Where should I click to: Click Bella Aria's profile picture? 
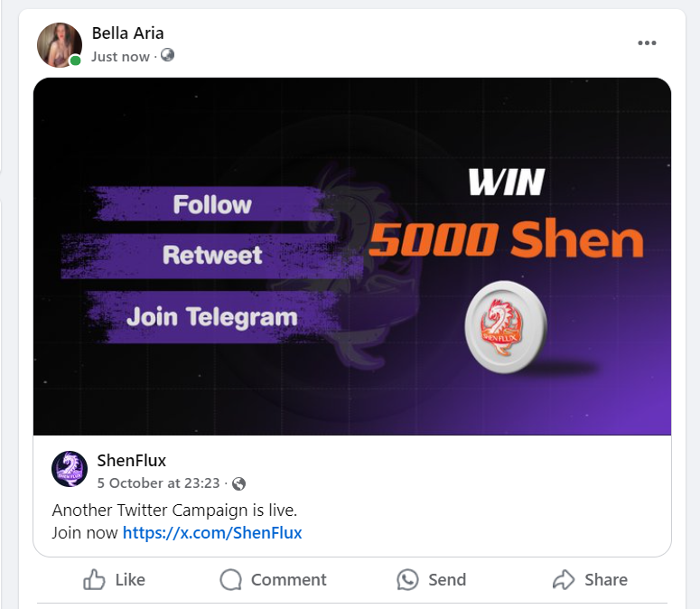(x=60, y=45)
